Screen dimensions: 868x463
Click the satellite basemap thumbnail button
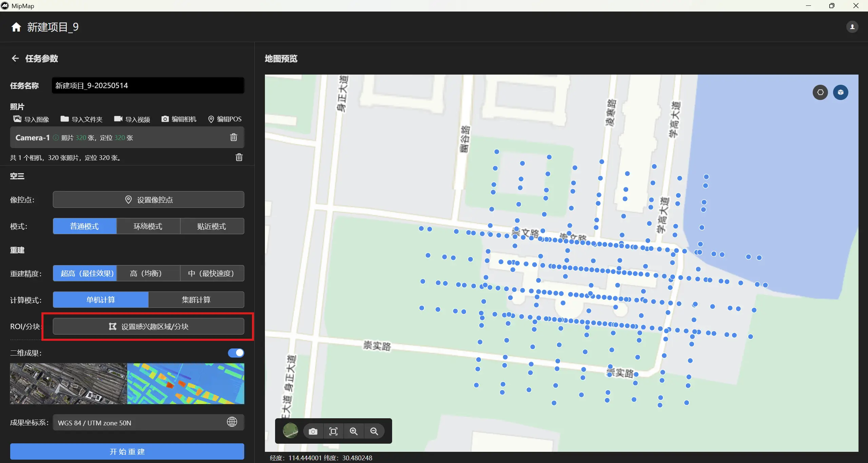click(x=290, y=431)
